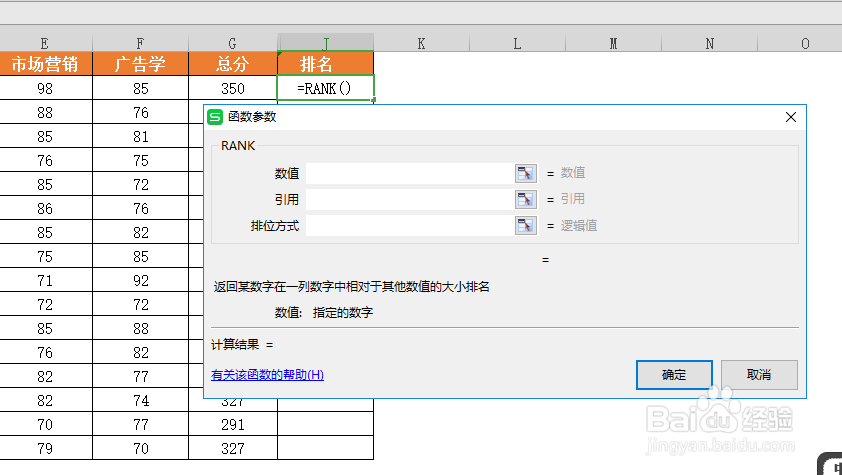Image resolution: width=842 pixels, height=475 pixels.
Task: Cancel with the 取消 button
Action: tap(759, 375)
